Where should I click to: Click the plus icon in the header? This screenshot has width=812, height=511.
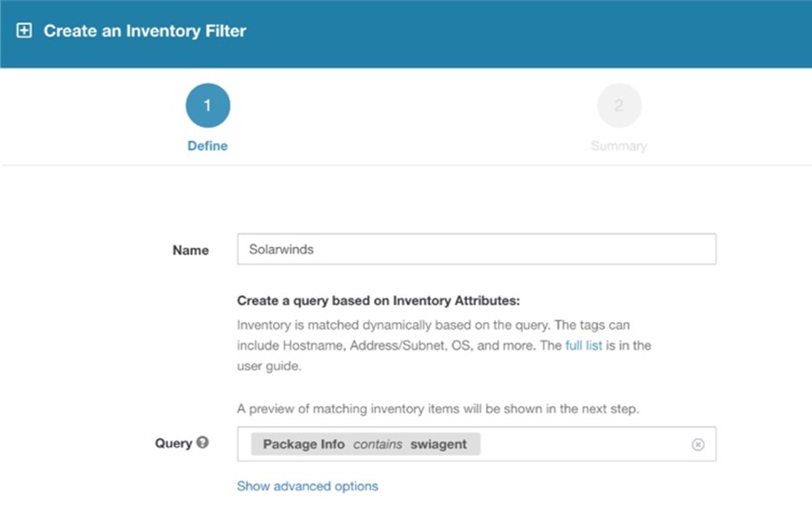pyautogui.click(x=24, y=30)
